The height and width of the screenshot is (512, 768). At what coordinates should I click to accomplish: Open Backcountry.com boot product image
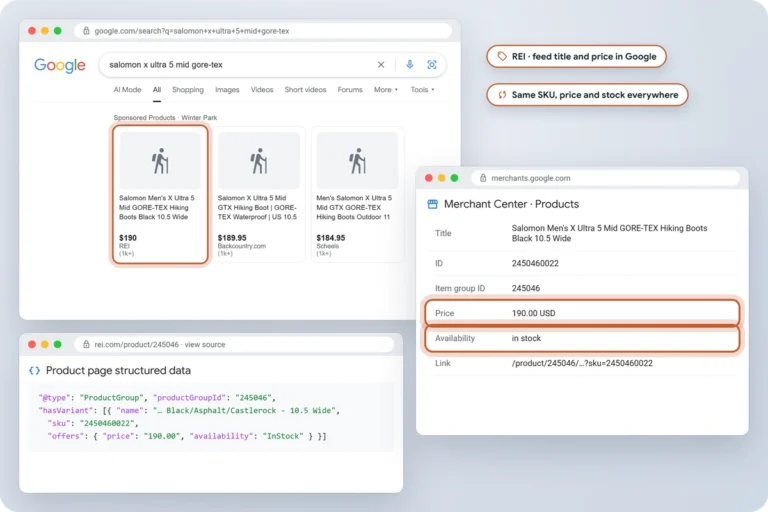(x=259, y=160)
